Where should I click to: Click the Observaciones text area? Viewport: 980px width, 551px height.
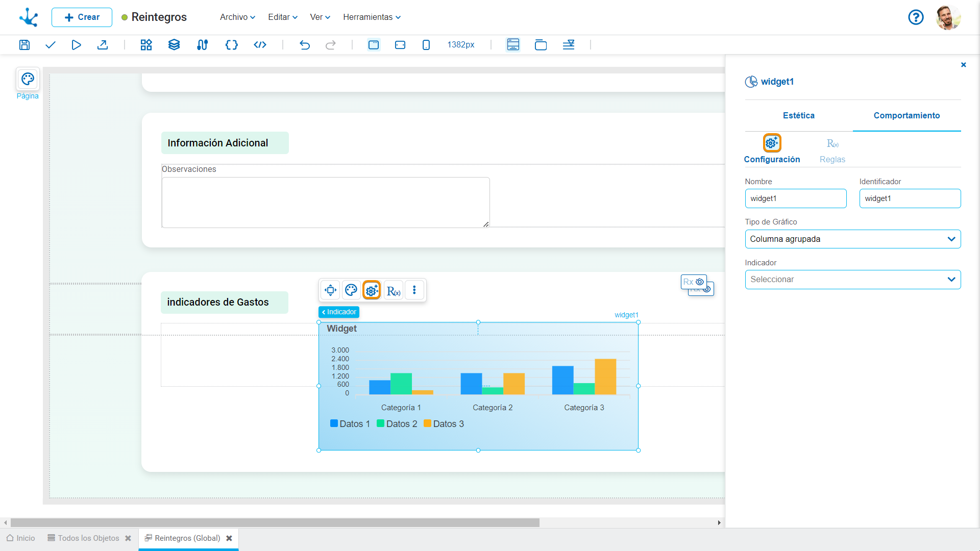coord(326,203)
